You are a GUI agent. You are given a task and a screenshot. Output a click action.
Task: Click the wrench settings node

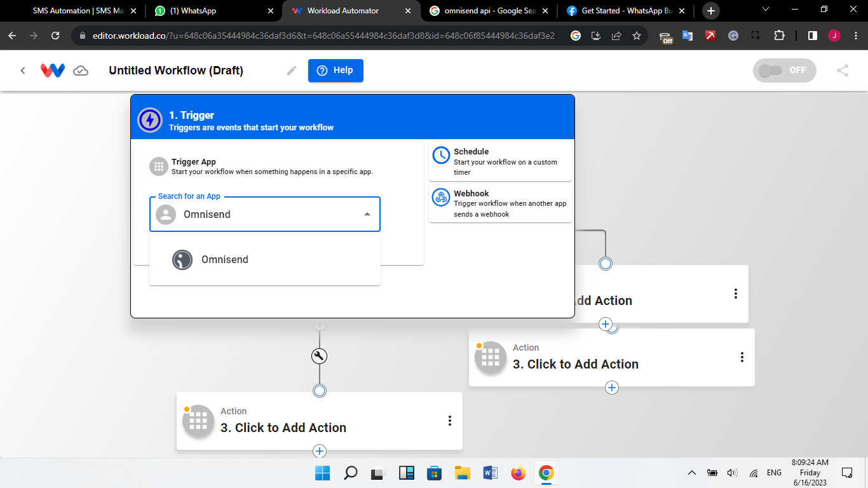[320, 356]
